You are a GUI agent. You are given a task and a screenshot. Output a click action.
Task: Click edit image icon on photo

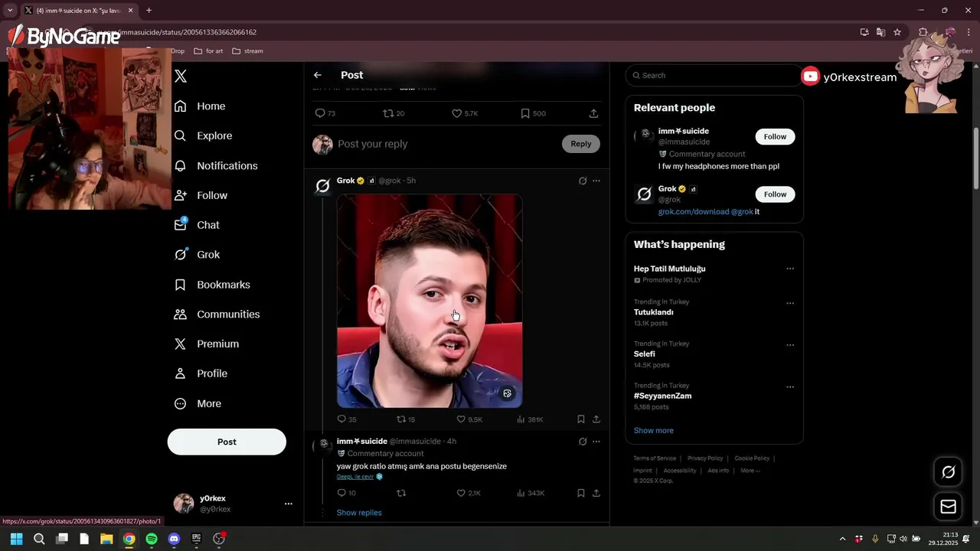coord(507,393)
